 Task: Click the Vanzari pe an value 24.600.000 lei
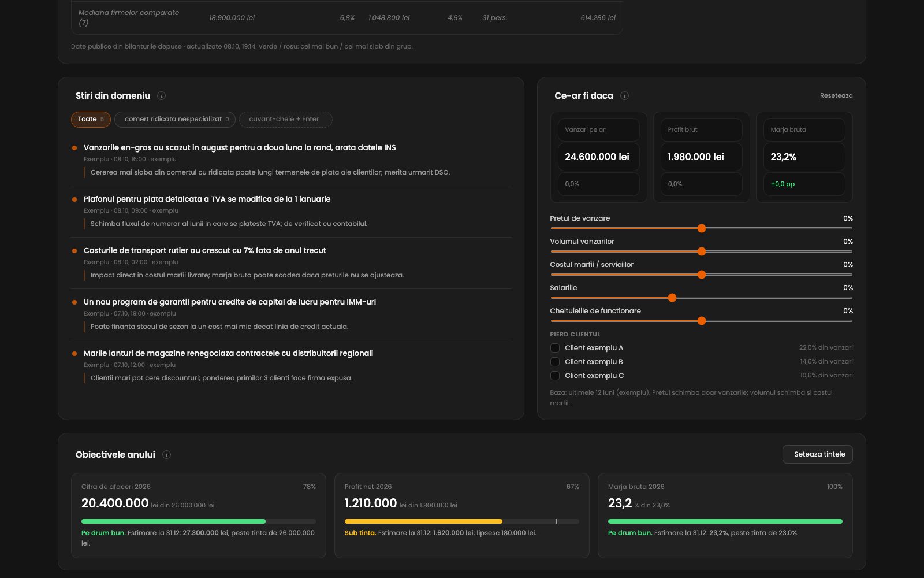point(597,157)
